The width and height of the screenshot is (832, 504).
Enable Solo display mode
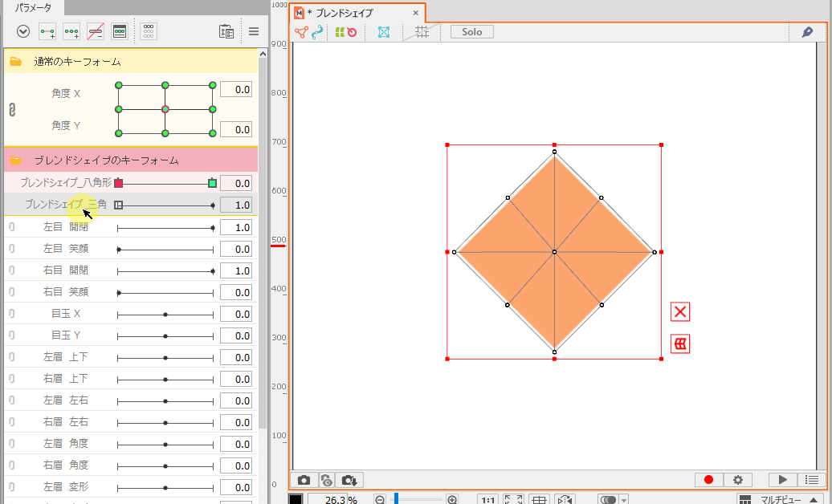pos(471,31)
